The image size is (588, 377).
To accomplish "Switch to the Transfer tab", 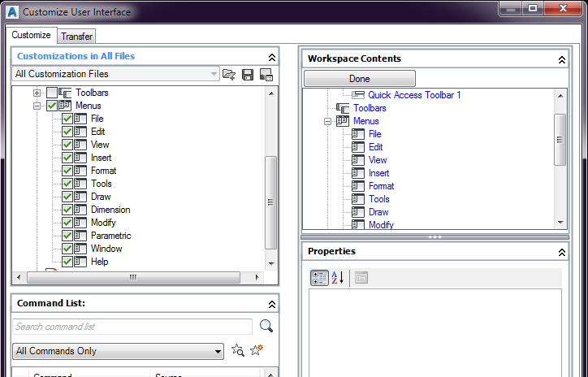I will 76,37.
